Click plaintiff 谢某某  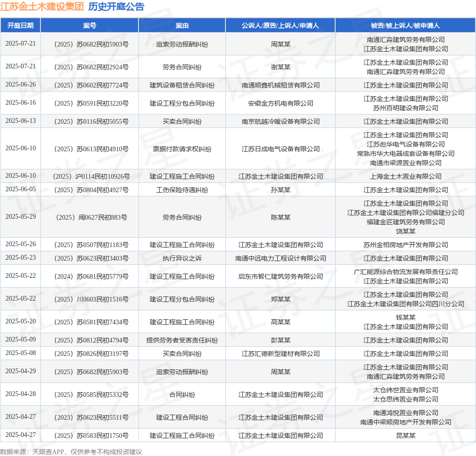click(x=280, y=67)
